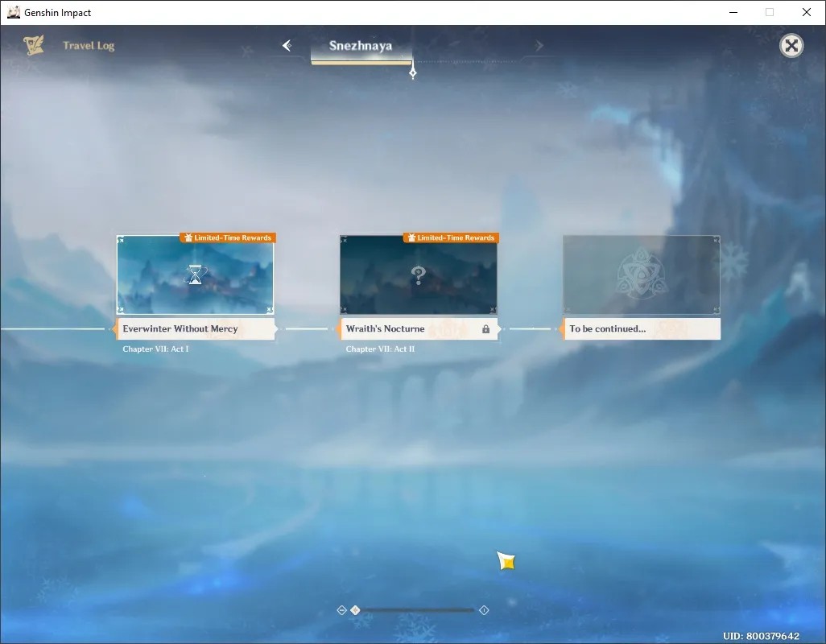This screenshot has height=644, width=826.
Task: Click the diamond marker under the Snezhnaya tab
Action: click(x=413, y=72)
